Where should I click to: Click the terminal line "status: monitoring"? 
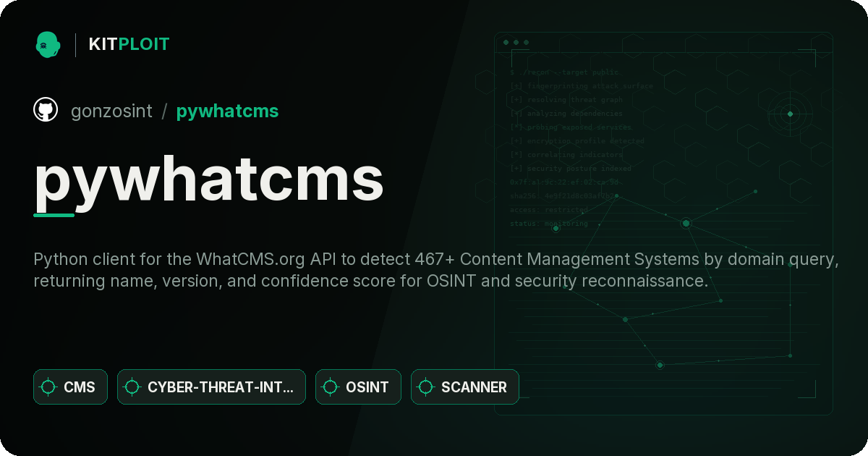pos(549,224)
